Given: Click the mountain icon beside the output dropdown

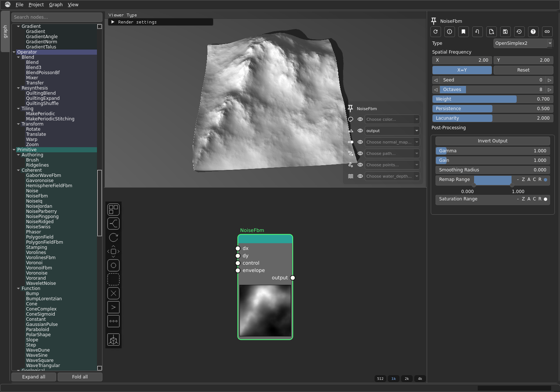Looking at the screenshot, I should [x=351, y=131].
